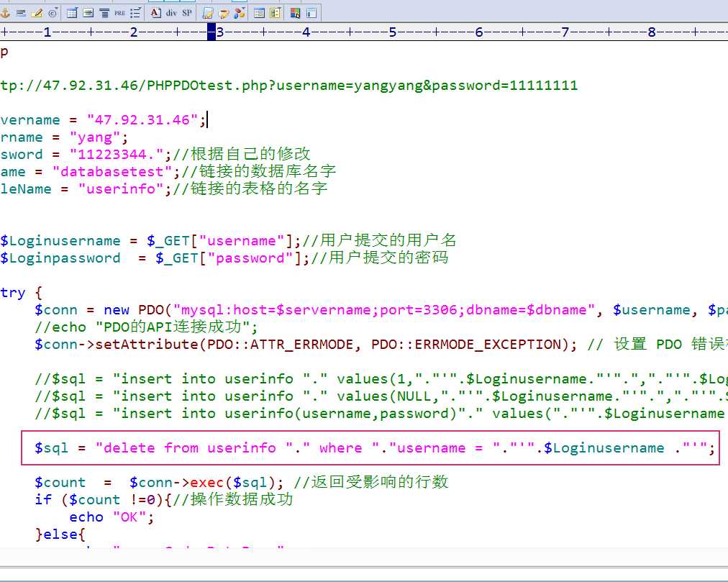728x582 pixels.
Task: Insert a horizontal rule
Action: tap(21, 13)
